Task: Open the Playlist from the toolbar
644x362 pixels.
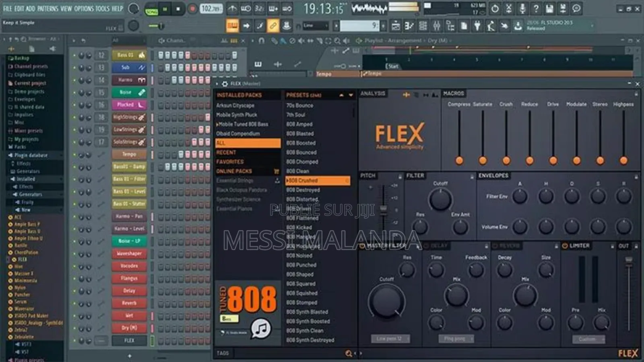Action: pyautogui.click(x=396, y=25)
